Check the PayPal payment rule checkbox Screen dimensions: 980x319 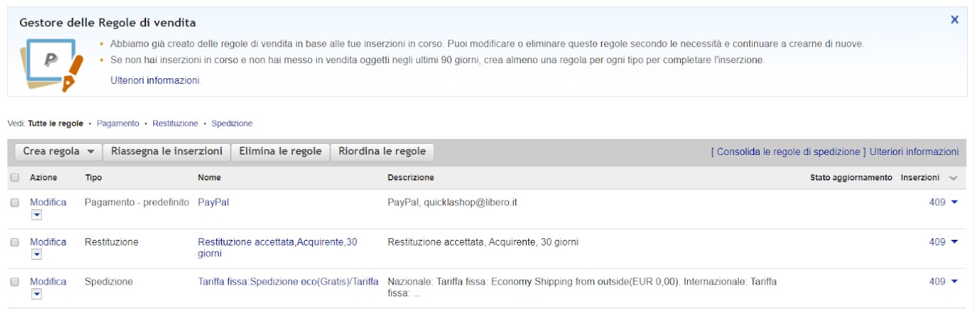pyautogui.click(x=15, y=203)
